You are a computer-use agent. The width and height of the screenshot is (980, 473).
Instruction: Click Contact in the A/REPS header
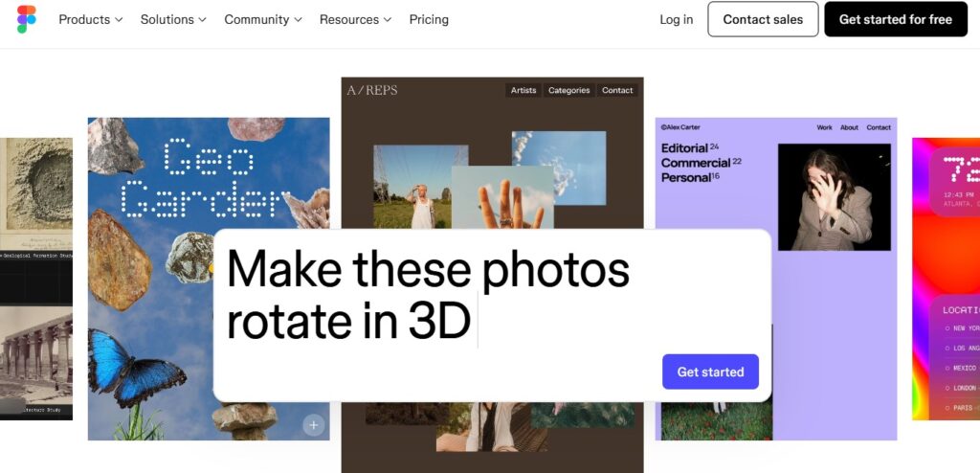point(617,90)
